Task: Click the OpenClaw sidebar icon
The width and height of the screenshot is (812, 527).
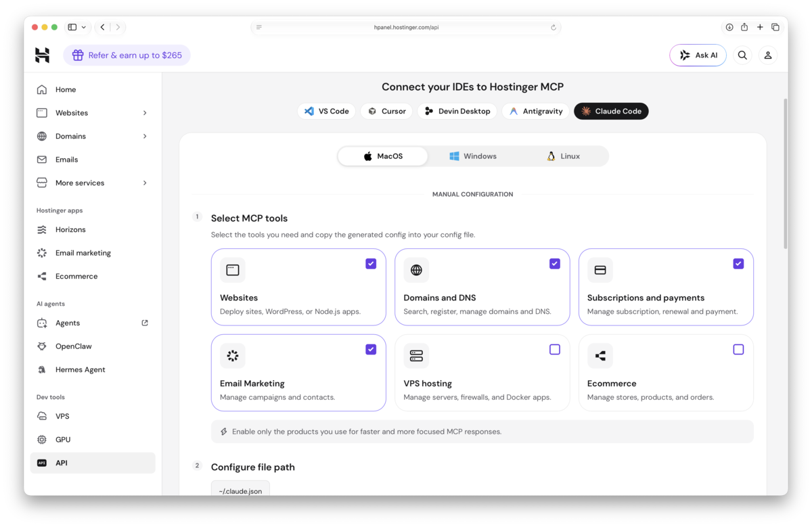Action: [x=42, y=346]
